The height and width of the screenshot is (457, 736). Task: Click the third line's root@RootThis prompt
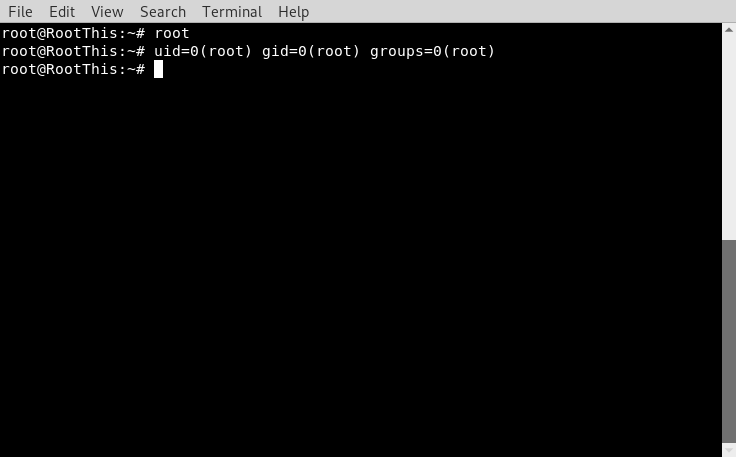click(73, 69)
